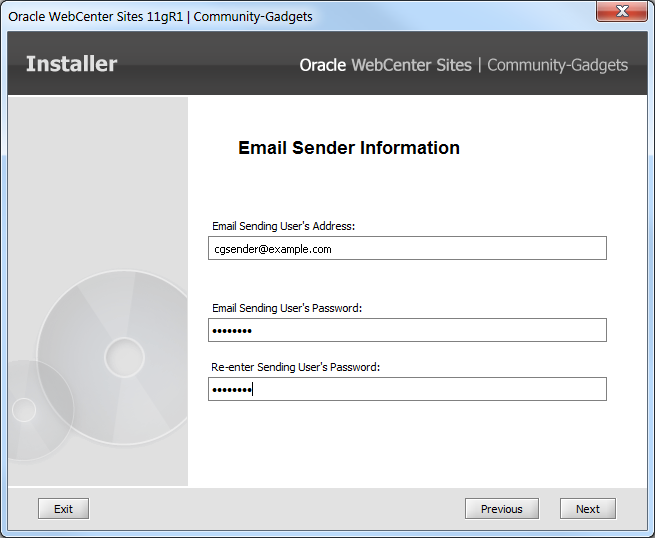655x538 pixels.
Task: Click the Email Sending User's Address label
Action: click(283, 226)
